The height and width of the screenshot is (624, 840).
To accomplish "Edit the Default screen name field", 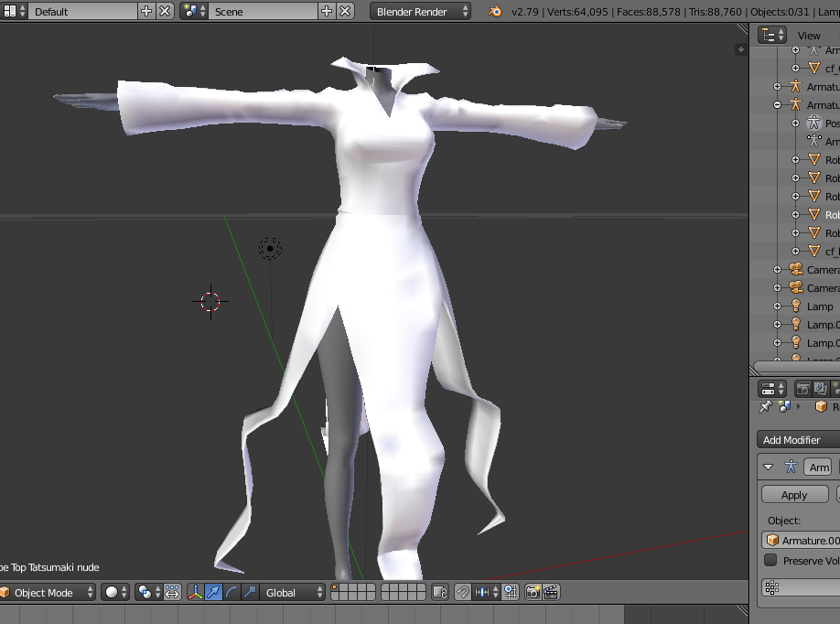I will click(82, 11).
